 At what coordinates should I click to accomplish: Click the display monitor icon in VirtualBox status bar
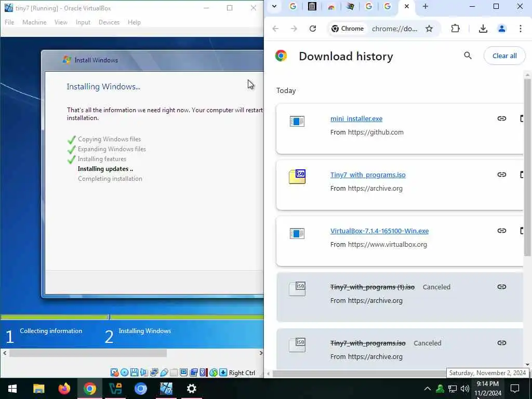point(183,373)
